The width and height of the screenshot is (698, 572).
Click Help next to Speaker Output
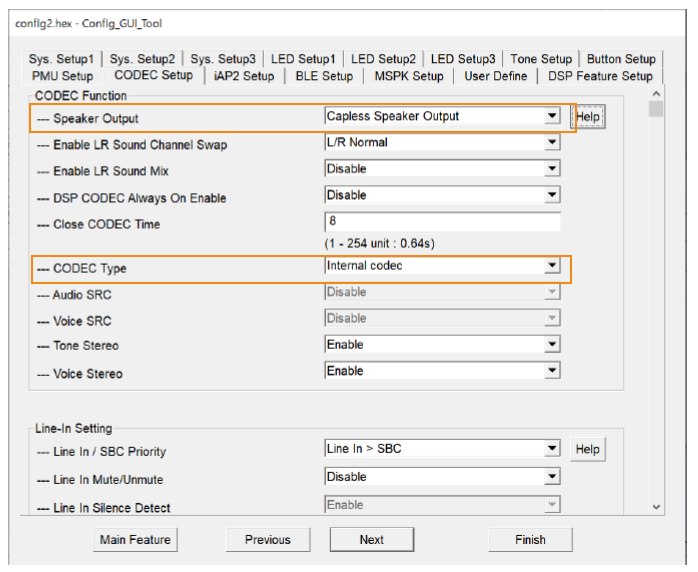click(x=588, y=117)
